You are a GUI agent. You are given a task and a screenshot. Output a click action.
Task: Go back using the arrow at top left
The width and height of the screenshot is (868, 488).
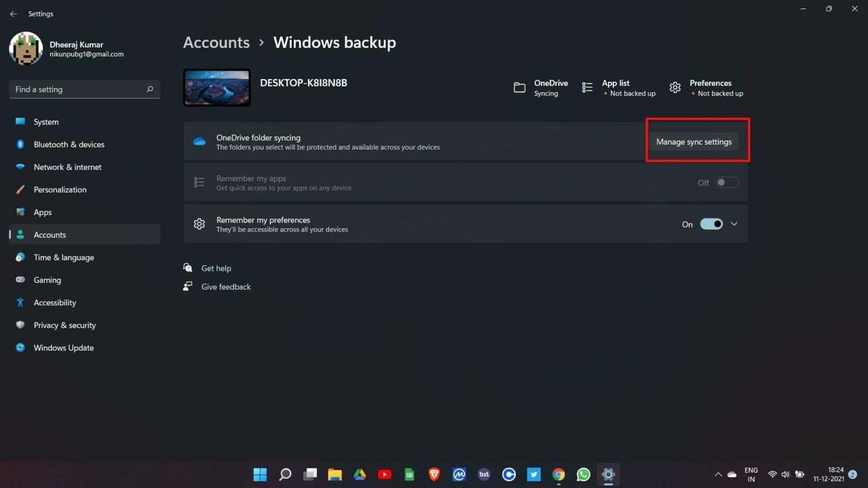(13, 14)
